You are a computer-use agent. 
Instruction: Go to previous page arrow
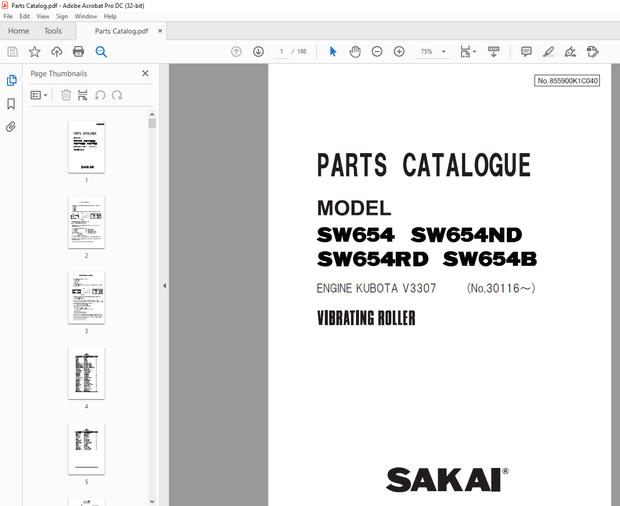tap(236, 52)
